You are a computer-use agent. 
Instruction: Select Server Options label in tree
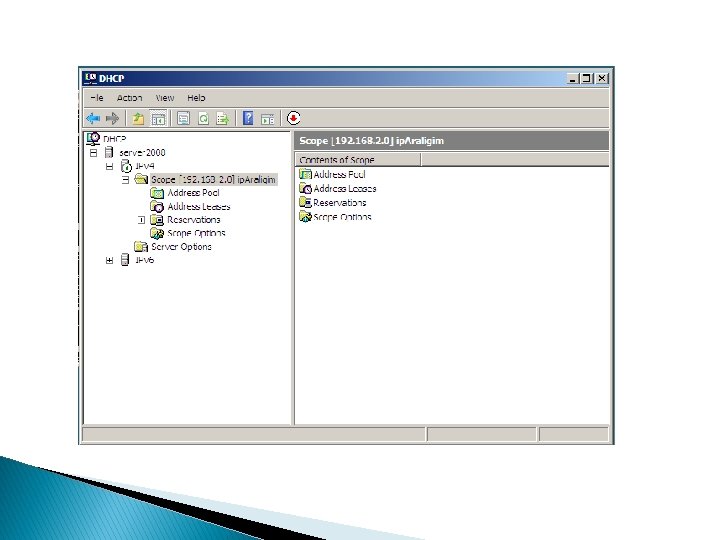[181, 247]
